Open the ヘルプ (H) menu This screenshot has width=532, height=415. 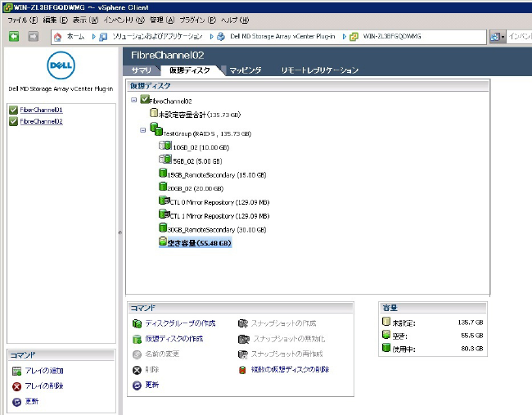click(x=235, y=20)
